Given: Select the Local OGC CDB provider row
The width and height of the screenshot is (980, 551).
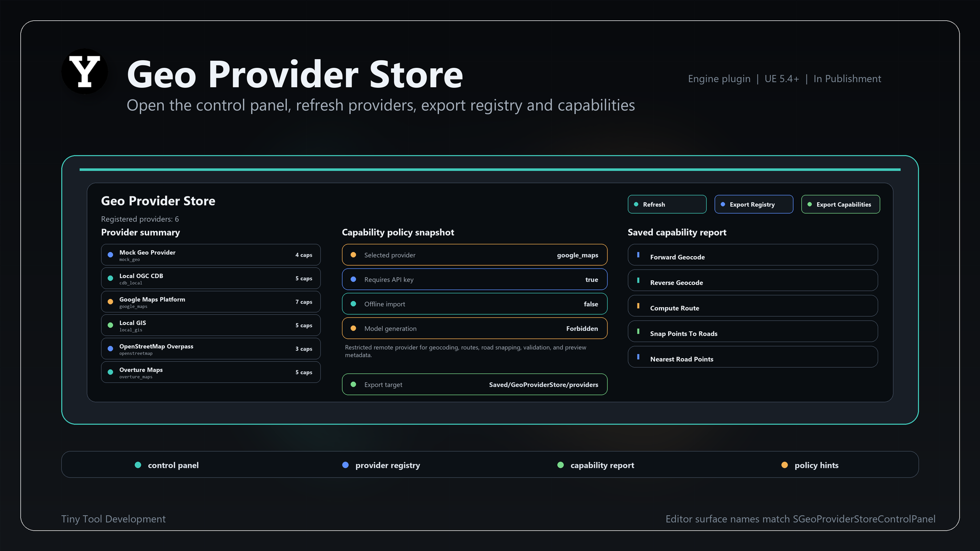Looking at the screenshot, I should tap(211, 278).
